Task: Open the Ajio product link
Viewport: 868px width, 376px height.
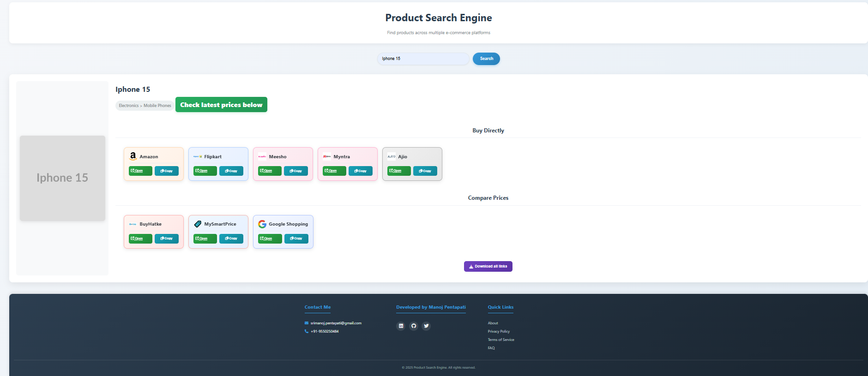Action: click(399, 171)
